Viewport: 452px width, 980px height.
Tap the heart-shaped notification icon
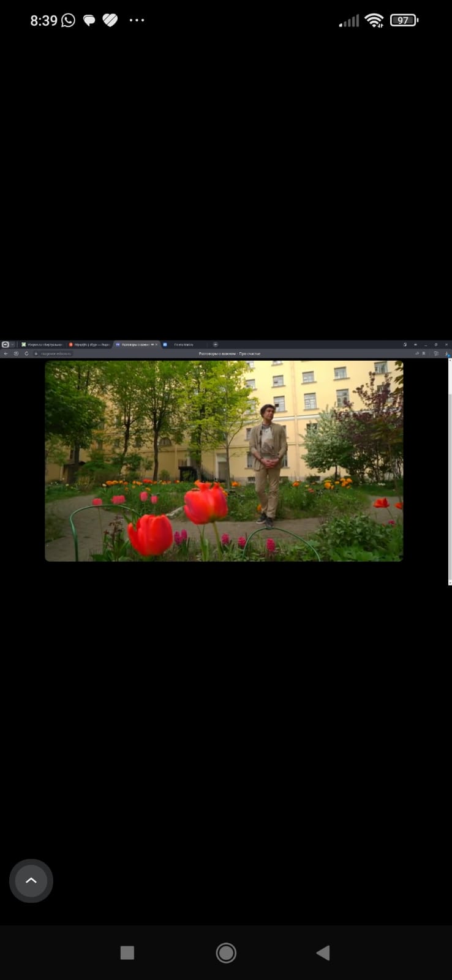pos(110,20)
